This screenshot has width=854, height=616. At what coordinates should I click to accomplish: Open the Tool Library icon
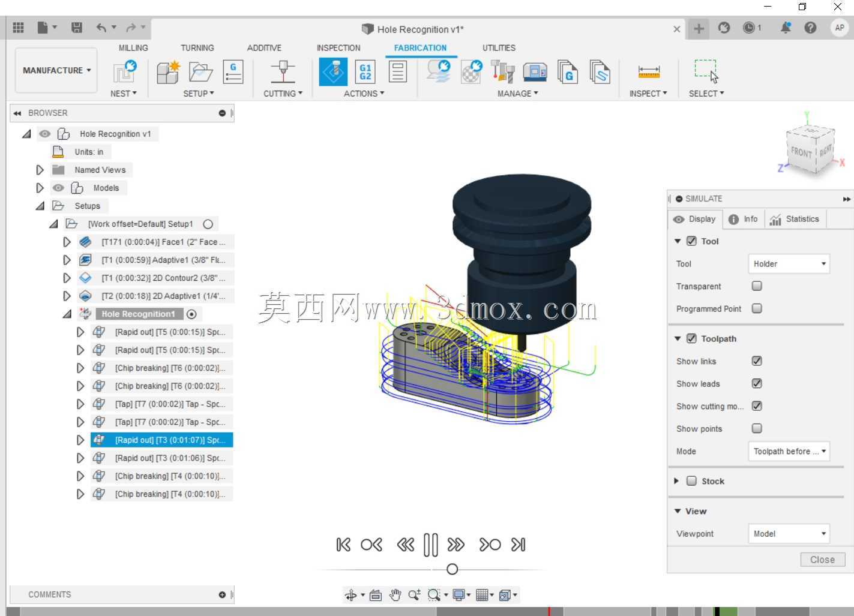(503, 71)
